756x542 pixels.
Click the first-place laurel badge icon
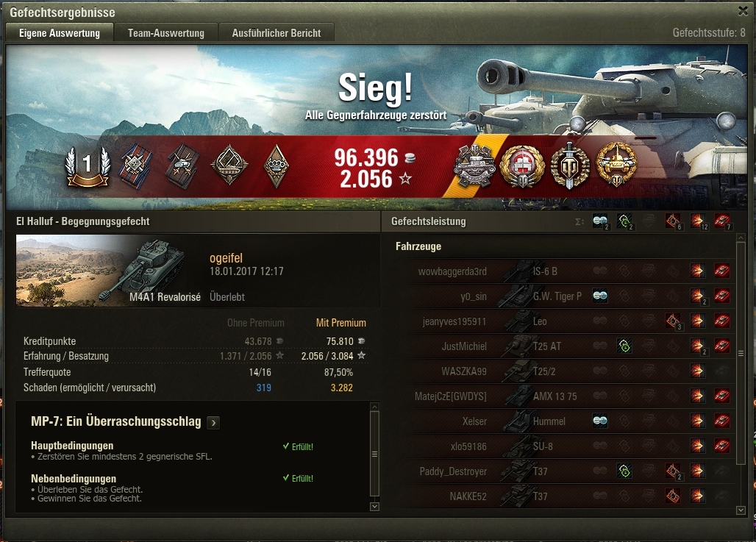[x=88, y=166]
